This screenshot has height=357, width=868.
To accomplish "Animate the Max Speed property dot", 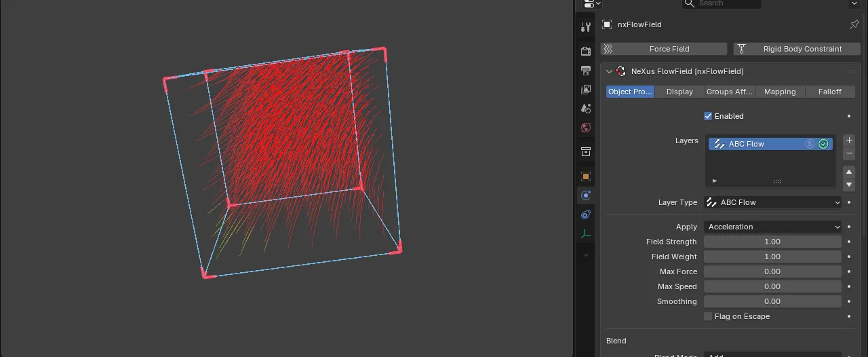I will [x=849, y=286].
